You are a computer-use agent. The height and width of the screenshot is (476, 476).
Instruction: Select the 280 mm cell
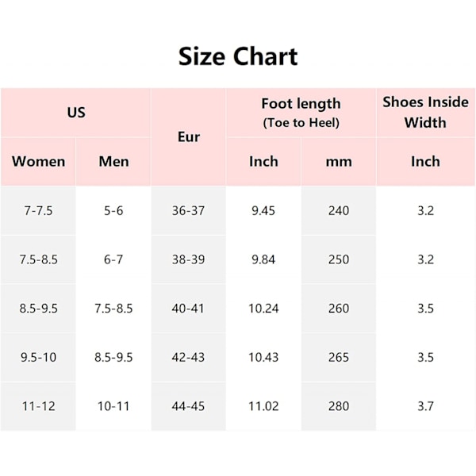pos(338,406)
